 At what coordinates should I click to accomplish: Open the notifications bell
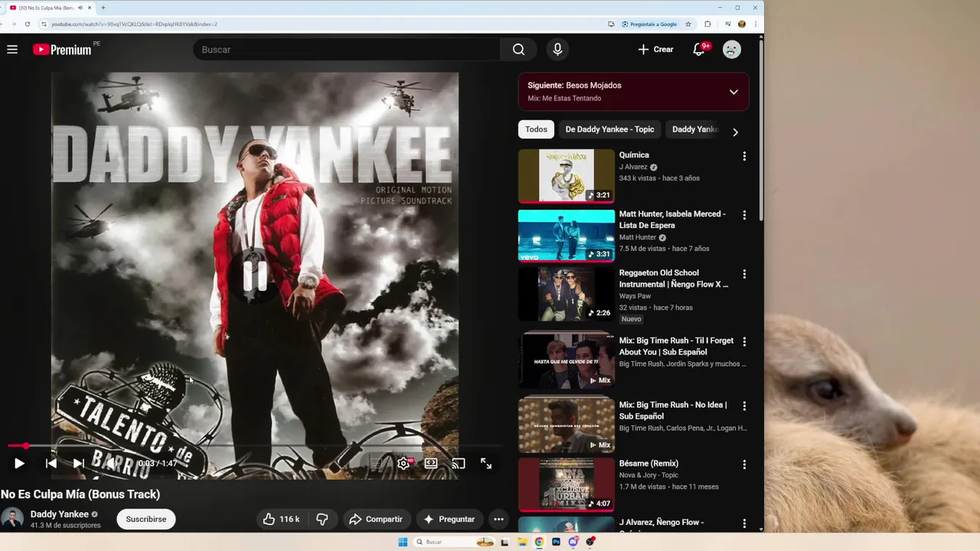699,50
